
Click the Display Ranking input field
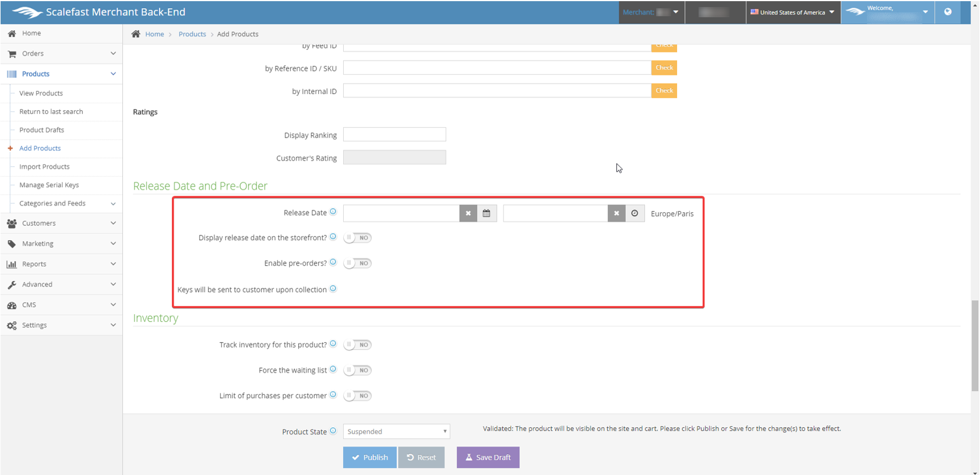[x=394, y=135]
